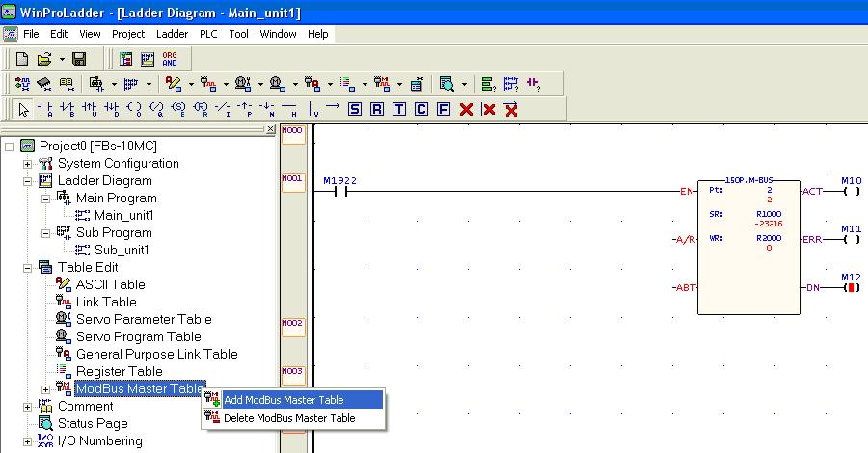
Task: Open dropdown beside Status Page toolbar icon
Action: coord(464,84)
